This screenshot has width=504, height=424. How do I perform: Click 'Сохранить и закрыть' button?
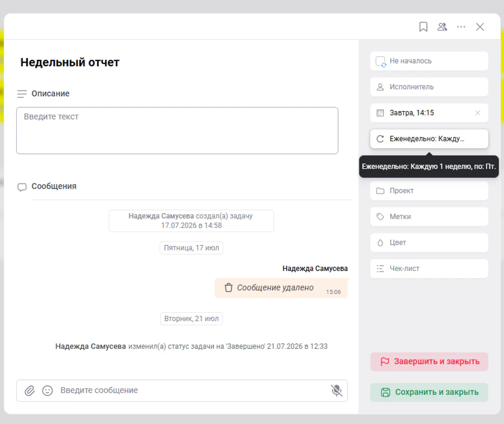tap(429, 392)
